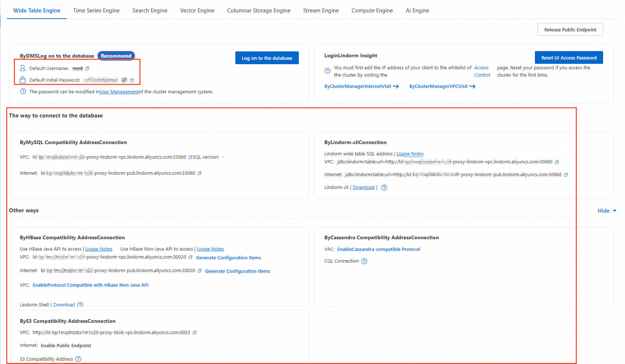The image size is (625, 364).
Task: Go to the Compute Engine tab
Action: 372,11
